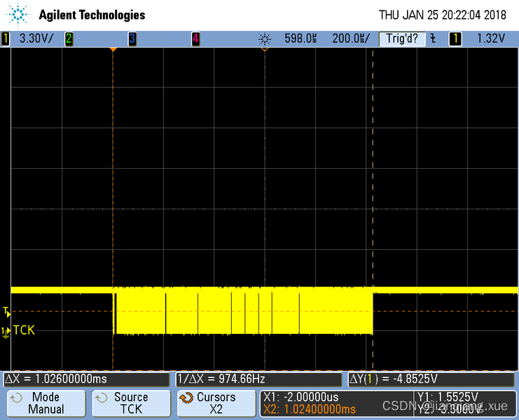This screenshot has width=519, height=420.
Task: Open the Mode Manual softkey
Action: coord(46,403)
